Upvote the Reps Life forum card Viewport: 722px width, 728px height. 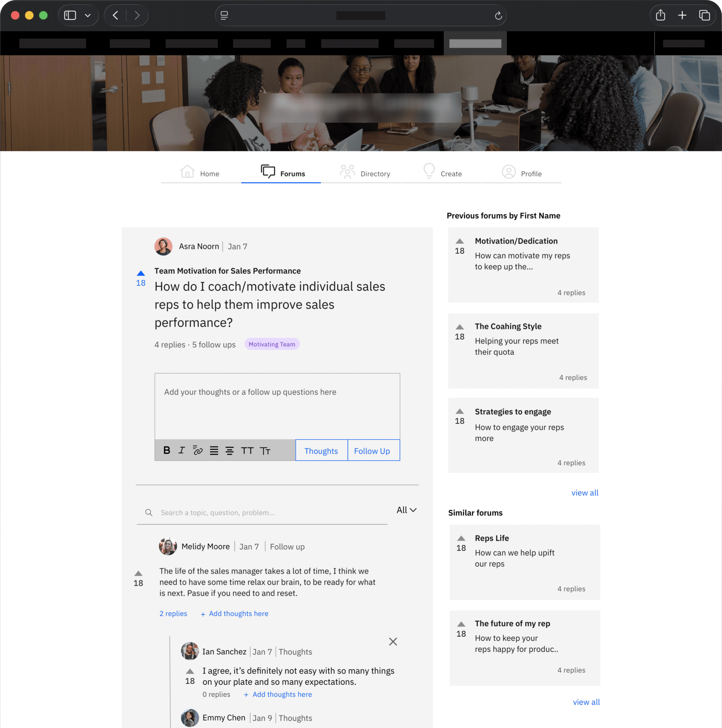click(461, 538)
